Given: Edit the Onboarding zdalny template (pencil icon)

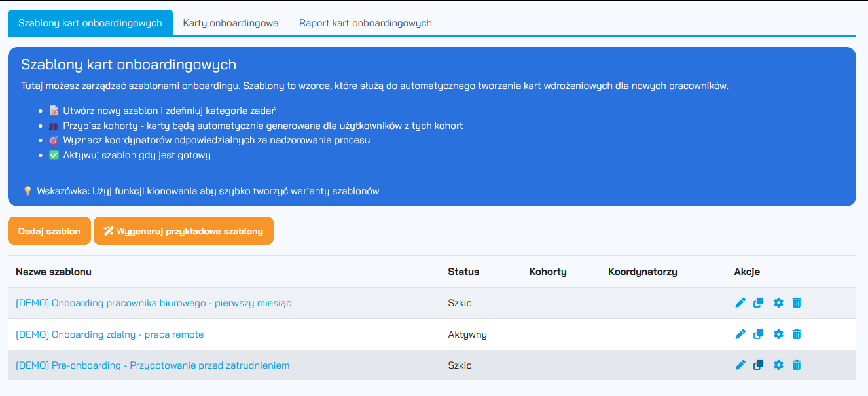Looking at the screenshot, I should pos(740,334).
